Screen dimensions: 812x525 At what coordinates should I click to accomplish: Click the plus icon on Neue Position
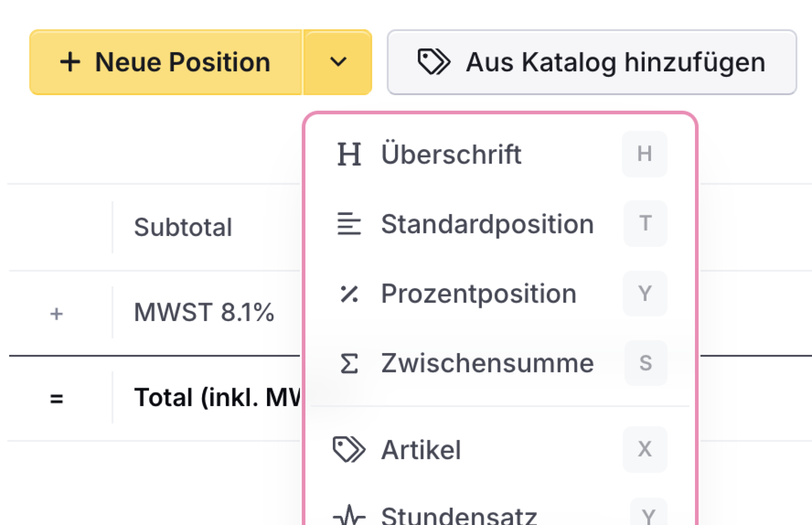(x=70, y=62)
